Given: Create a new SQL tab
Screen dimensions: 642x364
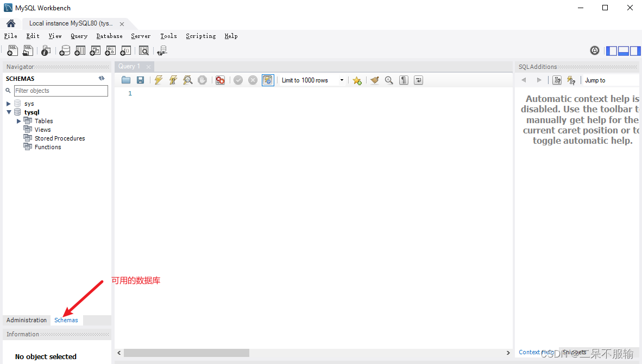Looking at the screenshot, I should tap(12, 50).
